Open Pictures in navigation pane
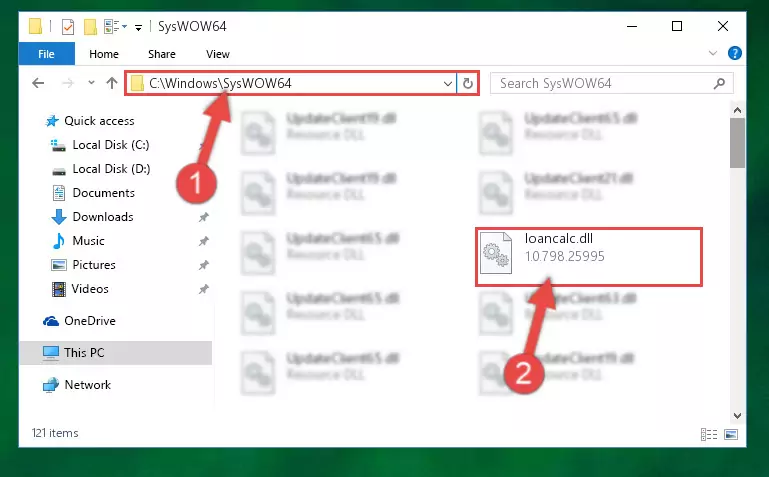This screenshot has width=769, height=477. pos(94,265)
